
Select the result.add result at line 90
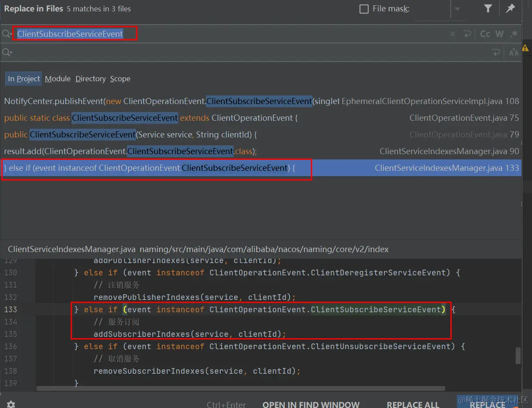pyautogui.click(x=261, y=151)
